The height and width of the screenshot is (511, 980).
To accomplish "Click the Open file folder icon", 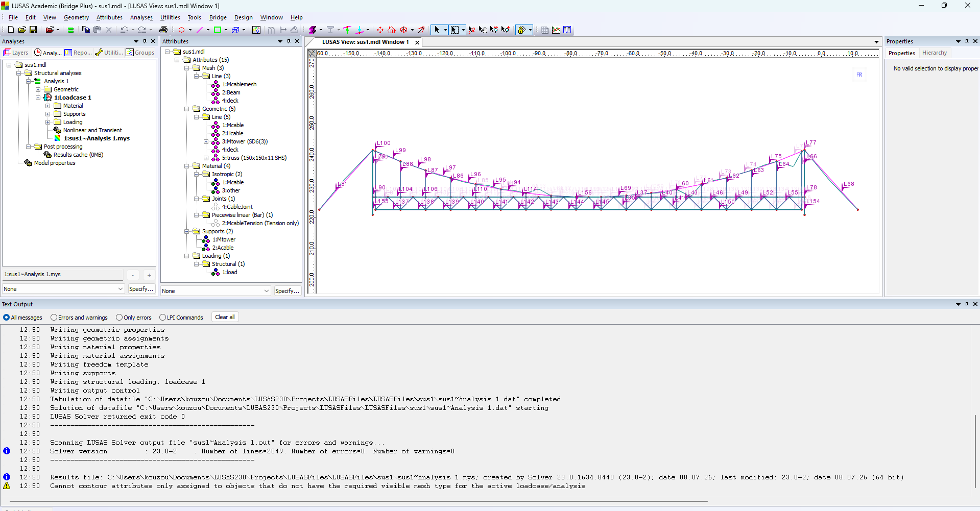I will click(22, 30).
